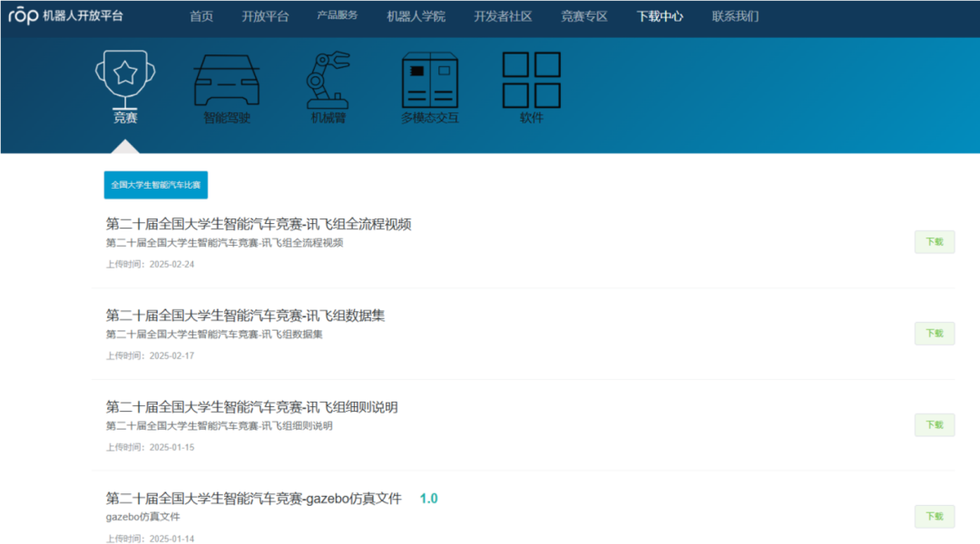
Task: Click the gray 讯飞组细则说明 description text
Action: pos(219,426)
